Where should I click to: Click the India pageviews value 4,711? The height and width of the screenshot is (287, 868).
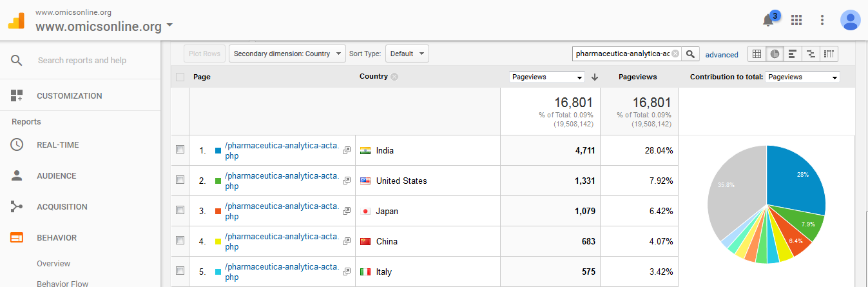[x=584, y=150]
